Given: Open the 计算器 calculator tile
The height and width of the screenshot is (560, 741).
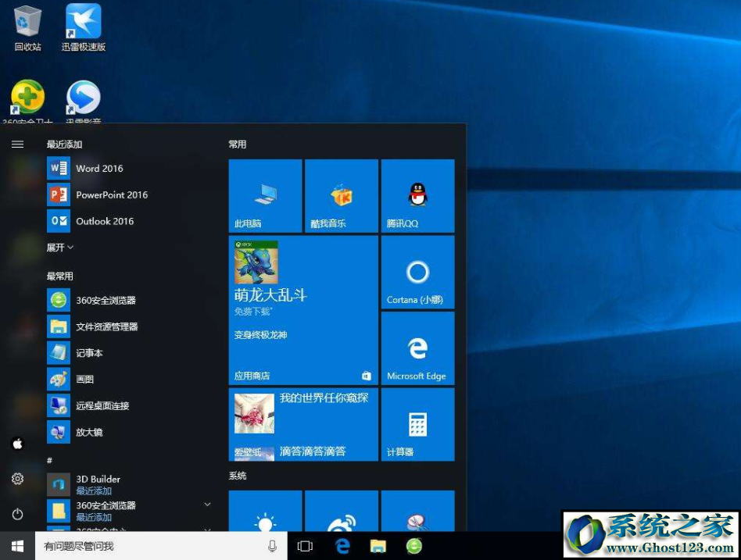Looking at the screenshot, I should click(417, 424).
